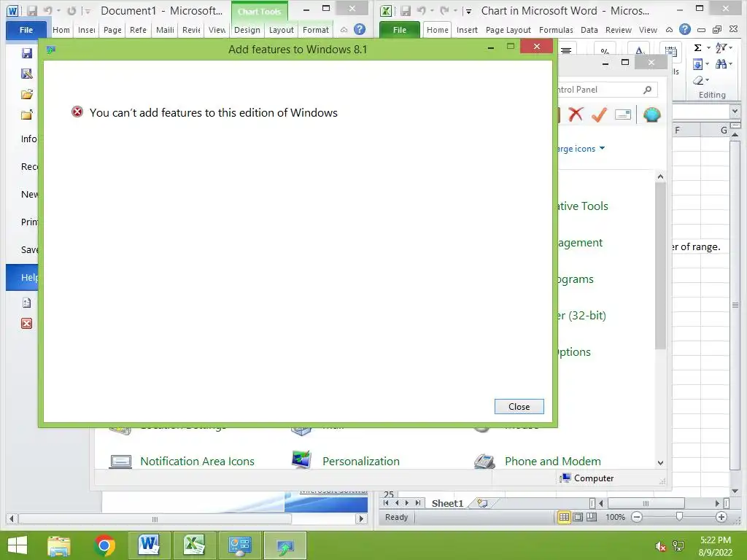Open Fill dropdown arrow

click(707, 64)
